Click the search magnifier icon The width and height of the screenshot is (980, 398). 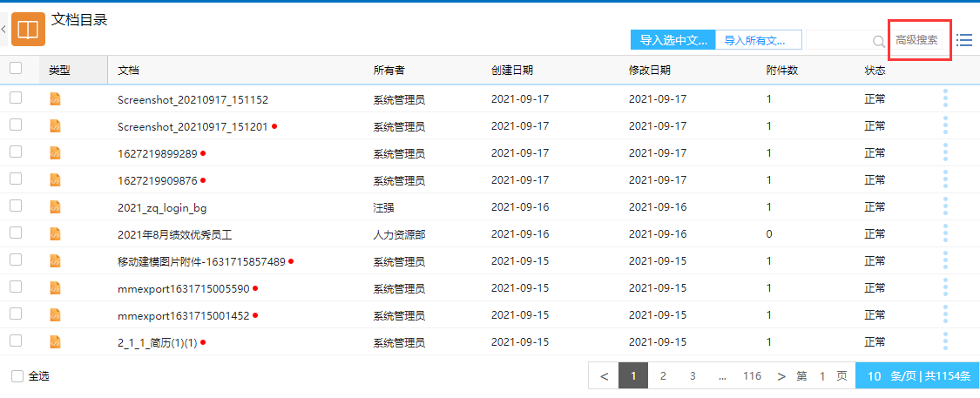tap(878, 40)
